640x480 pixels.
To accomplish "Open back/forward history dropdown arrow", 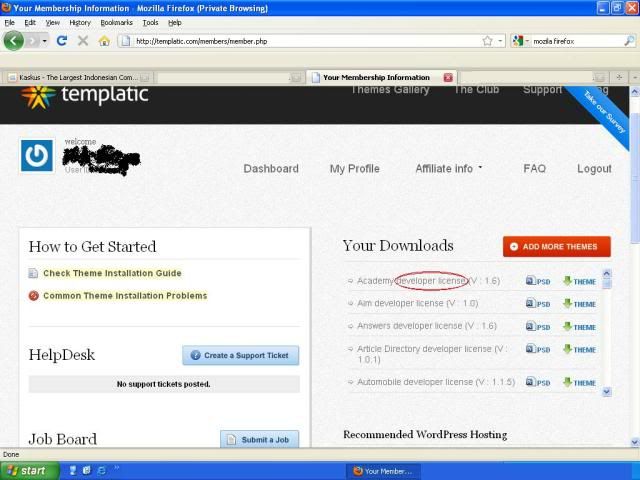I will click(x=44, y=41).
